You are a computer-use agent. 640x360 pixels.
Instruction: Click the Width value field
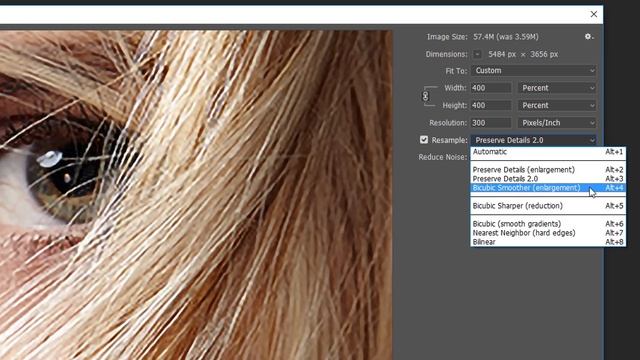point(491,88)
